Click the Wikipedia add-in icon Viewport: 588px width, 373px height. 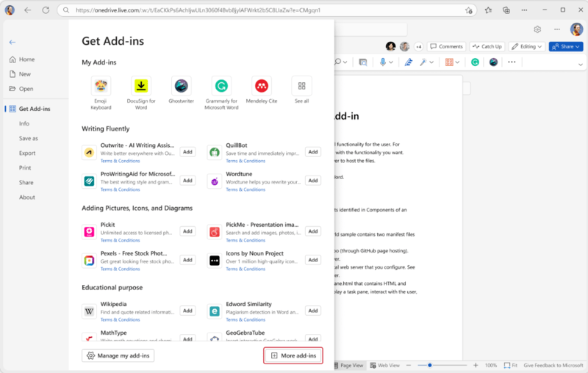[x=89, y=311]
